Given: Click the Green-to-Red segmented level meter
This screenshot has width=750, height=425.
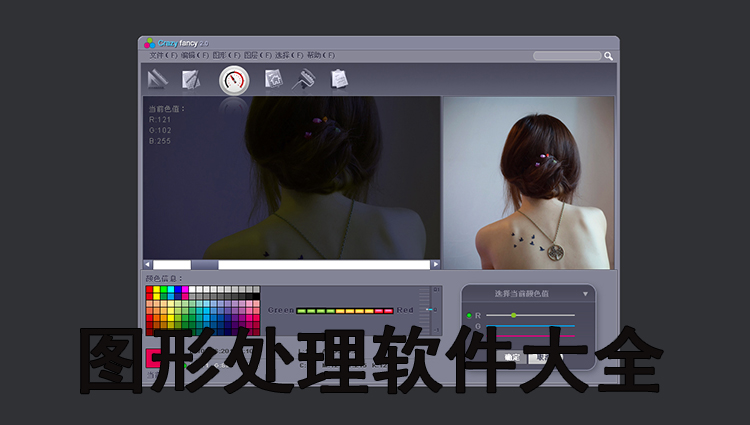Looking at the screenshot, I should click(344, 311).
